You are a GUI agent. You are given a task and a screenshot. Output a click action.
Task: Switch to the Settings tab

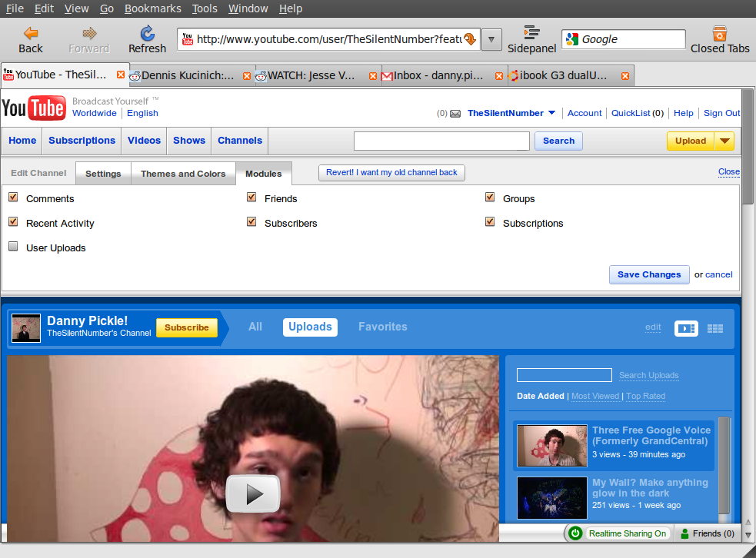tap(103, 174)
